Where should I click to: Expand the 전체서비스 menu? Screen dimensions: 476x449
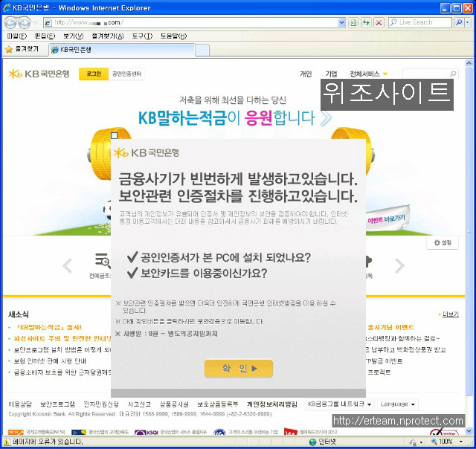[369, 74]
